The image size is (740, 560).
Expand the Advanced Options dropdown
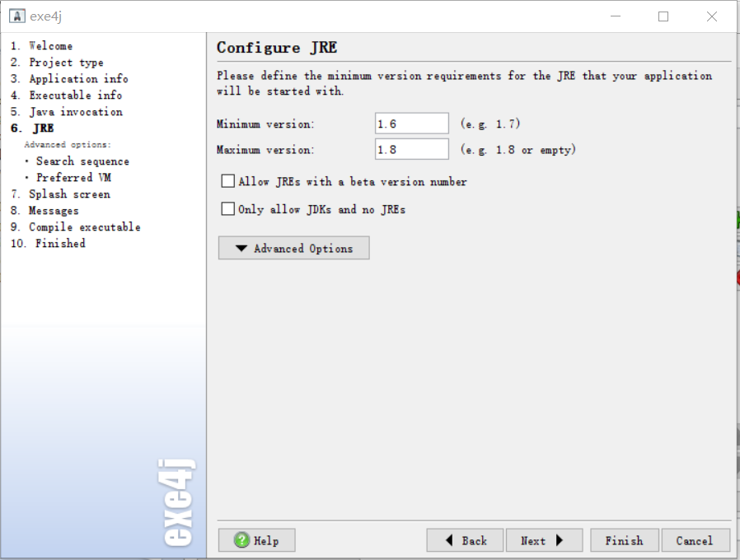pyautogui.click(x=293, y=248)
